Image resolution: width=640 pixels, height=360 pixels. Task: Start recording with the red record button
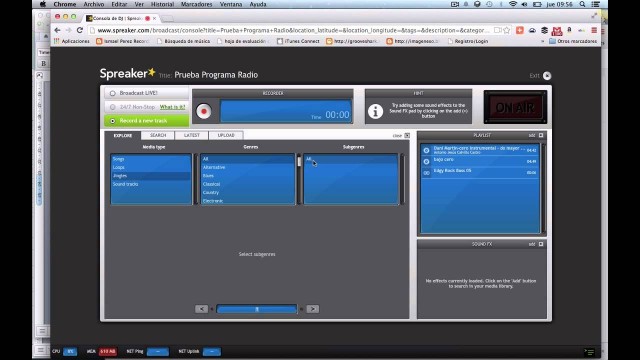coord(204,111)
